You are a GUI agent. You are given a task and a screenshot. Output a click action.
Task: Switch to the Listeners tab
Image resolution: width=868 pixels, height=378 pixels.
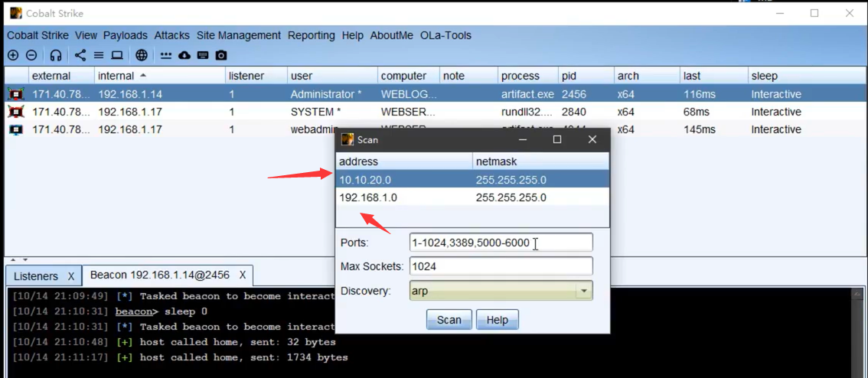pyautogui.click(x=36, y=275)
